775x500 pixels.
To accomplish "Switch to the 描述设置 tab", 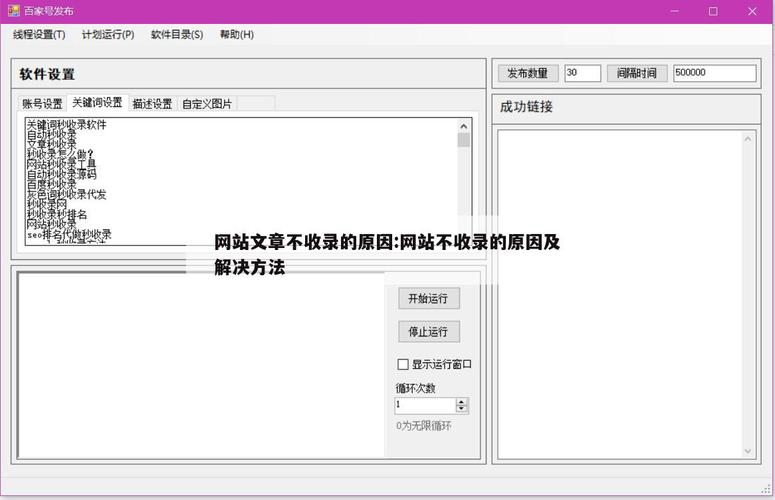I will (x=152, y=104).
